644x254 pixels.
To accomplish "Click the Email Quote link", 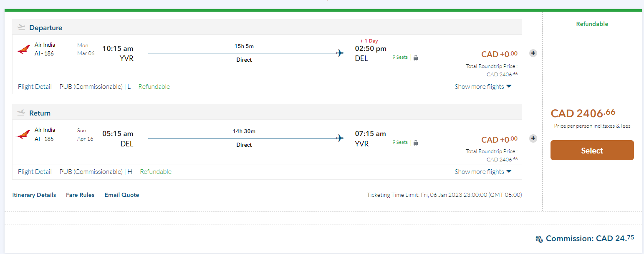I will tap(122, 195).
